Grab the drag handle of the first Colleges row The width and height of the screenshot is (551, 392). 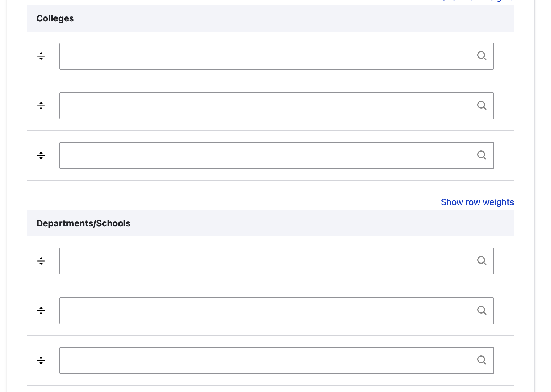coord(41,56)
